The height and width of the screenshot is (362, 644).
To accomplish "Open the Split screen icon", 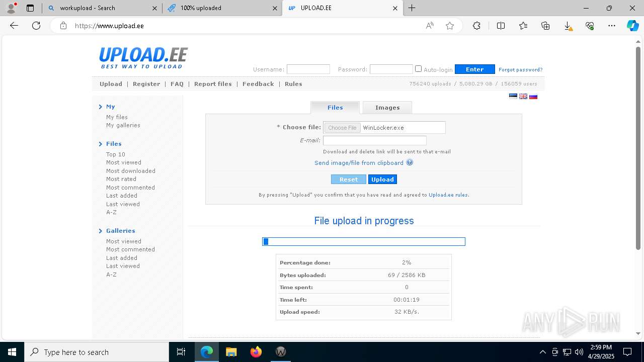I will 501,26.
